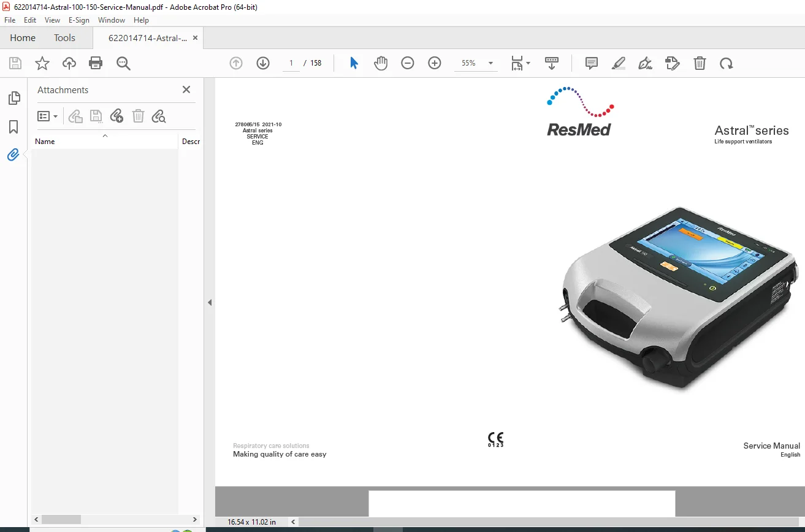Print the document with printer icon
The width and height of the screenshot is (805, 532).
click(x=96, y=63)
